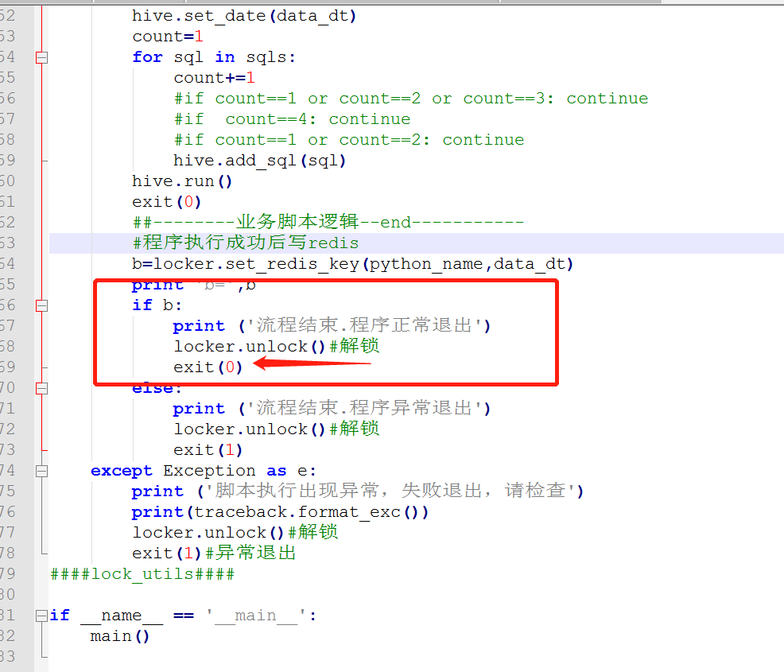
Task: Click the '#if count==4: continue' comment
Action: pyautogui.click(x=292, y=119)
